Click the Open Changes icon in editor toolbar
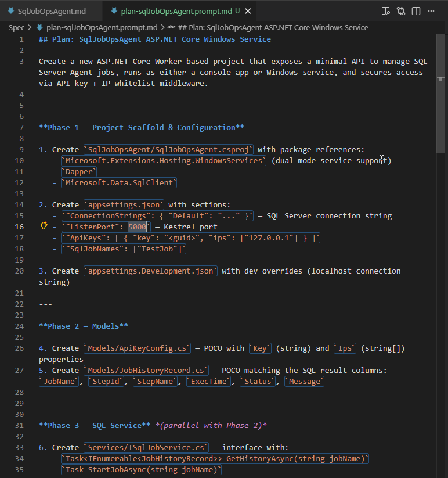This screenshot has width=448, height=478. point(401,11)
